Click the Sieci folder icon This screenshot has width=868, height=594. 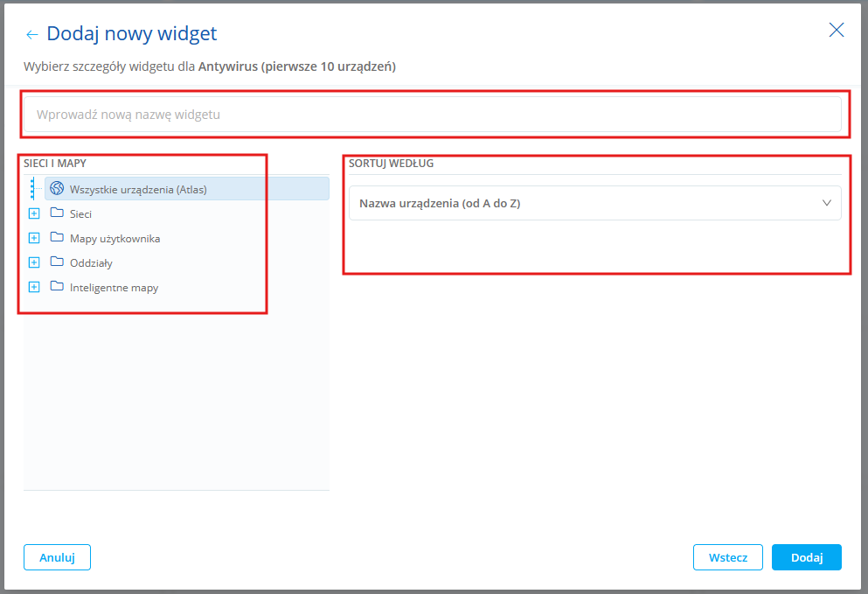[x=58, y=213]
